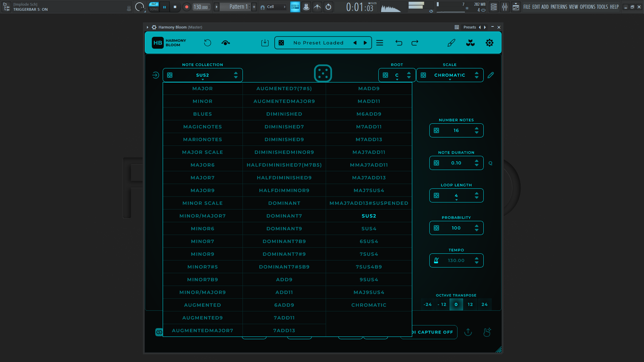644x362 pixels.
Task: Click the hand gesture icon at bottom
Action: click(x=487, y=332)
